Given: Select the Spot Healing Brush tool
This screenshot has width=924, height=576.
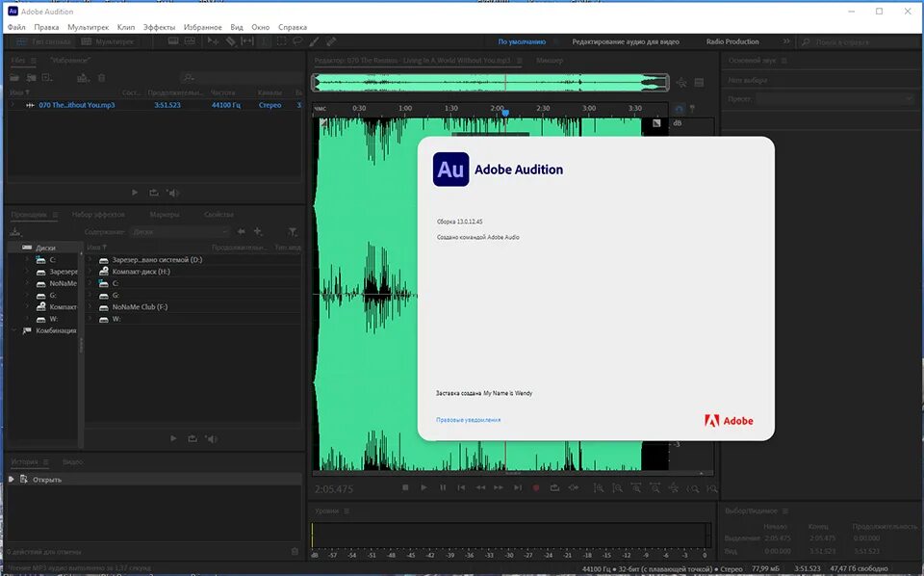Looking at the screenshot, I should 331,41.
